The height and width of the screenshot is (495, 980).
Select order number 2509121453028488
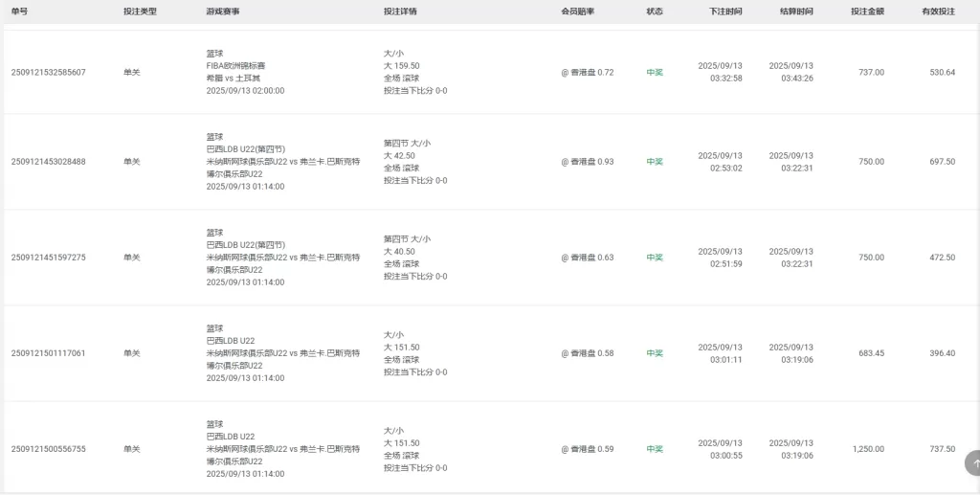48,162
